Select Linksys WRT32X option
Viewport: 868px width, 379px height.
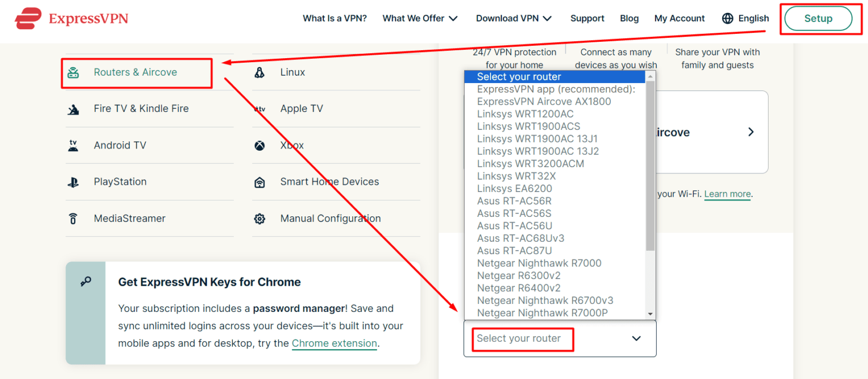tap(555, 176)
